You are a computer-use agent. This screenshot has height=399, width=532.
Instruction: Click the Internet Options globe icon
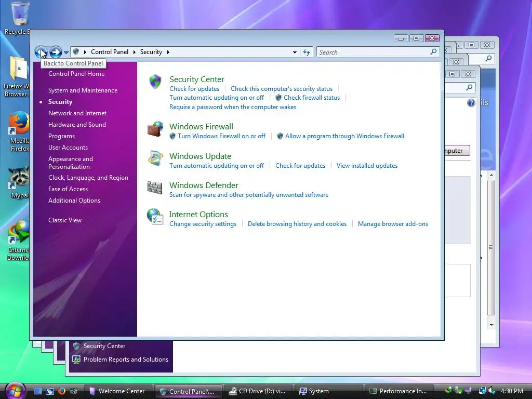[x=155, y=217]
